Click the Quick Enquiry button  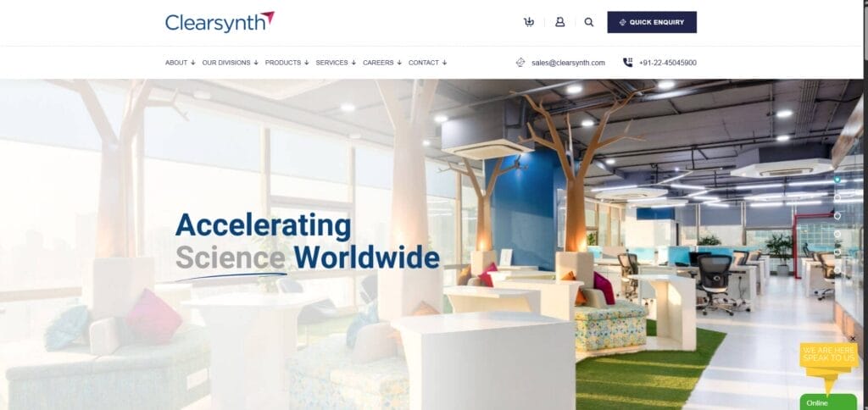point(652,22)
